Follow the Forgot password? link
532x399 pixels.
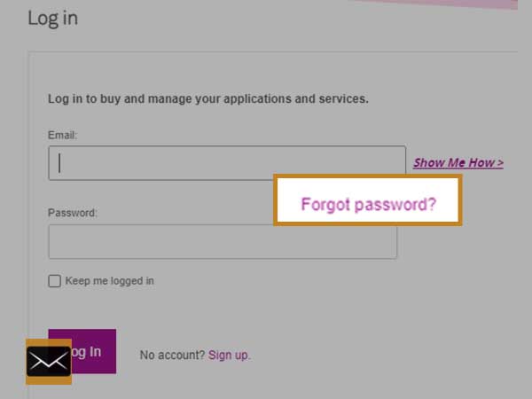(x=369, y=204)
